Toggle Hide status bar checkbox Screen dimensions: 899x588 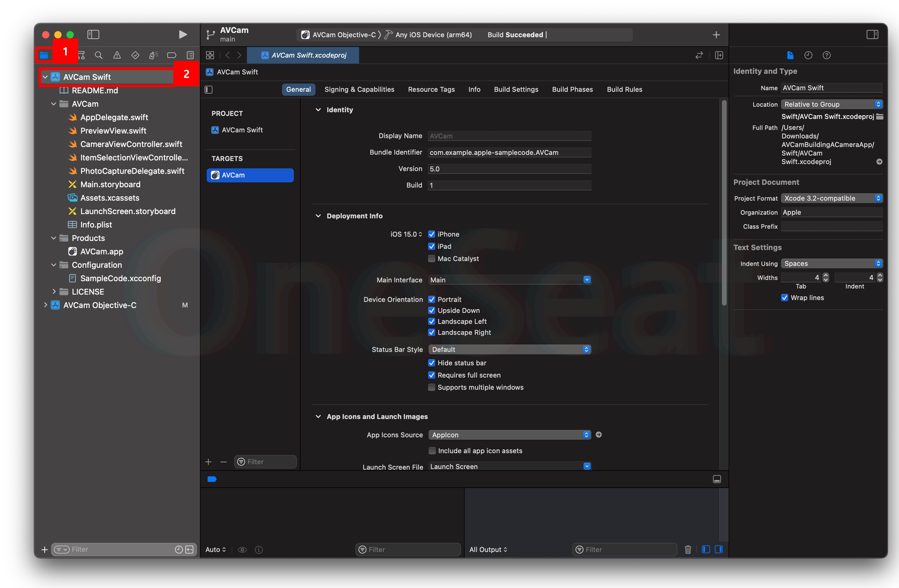click(x=431, y=363)
